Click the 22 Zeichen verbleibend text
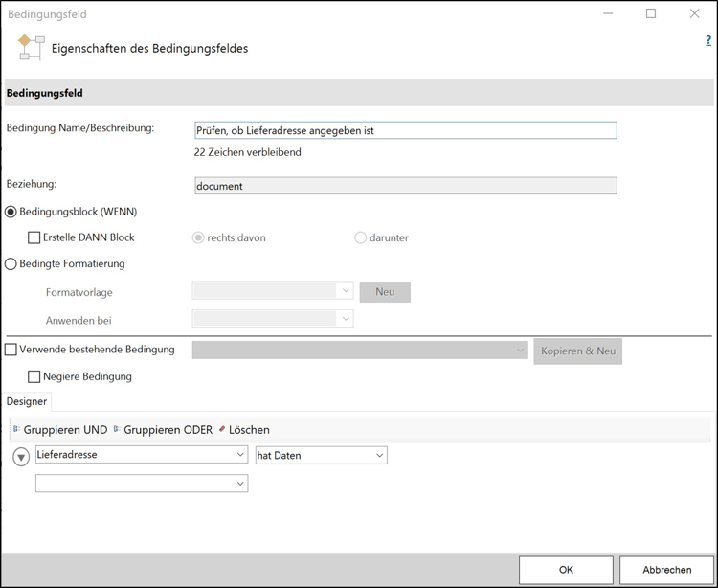 coord(248,152)
